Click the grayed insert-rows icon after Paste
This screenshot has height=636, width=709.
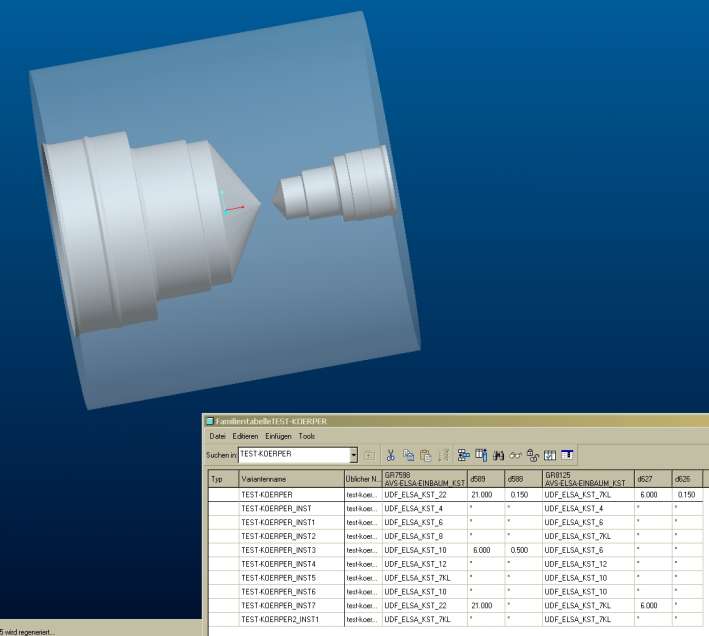(443, 455)
